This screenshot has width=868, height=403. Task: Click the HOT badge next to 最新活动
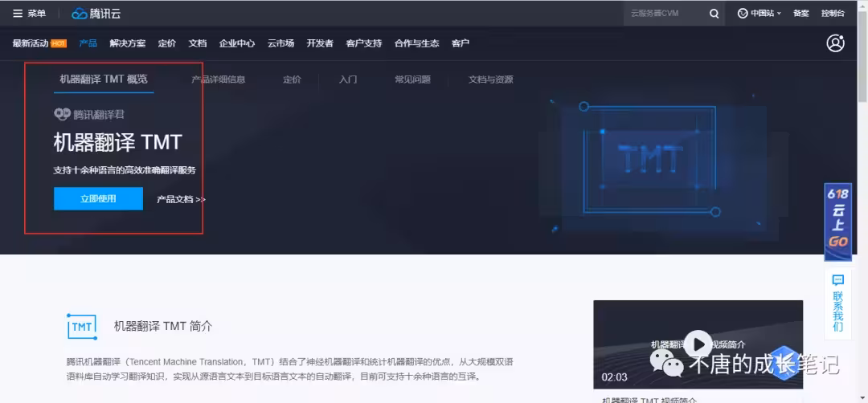pyautogui.click(x=59, y=43)
